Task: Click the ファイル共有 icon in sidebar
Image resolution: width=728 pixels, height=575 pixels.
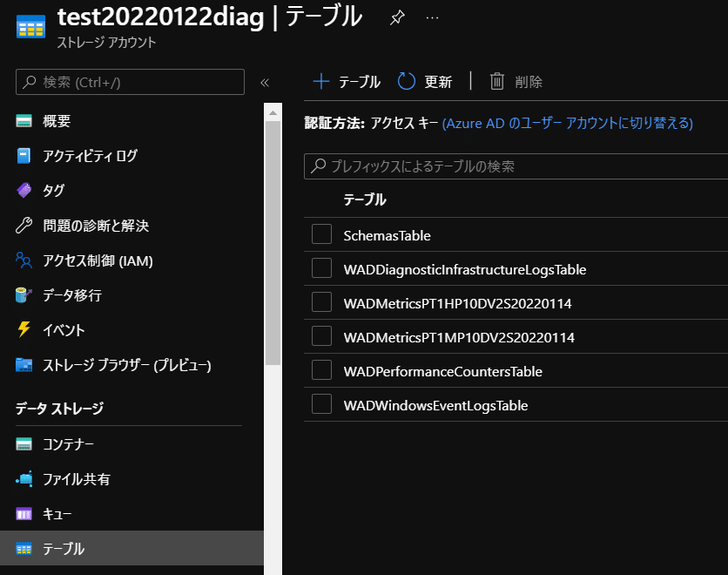Action: point(24,479)
